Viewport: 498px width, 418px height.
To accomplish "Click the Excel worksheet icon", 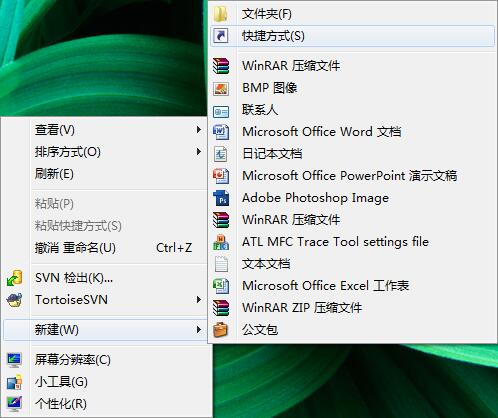I will [221, 286].
